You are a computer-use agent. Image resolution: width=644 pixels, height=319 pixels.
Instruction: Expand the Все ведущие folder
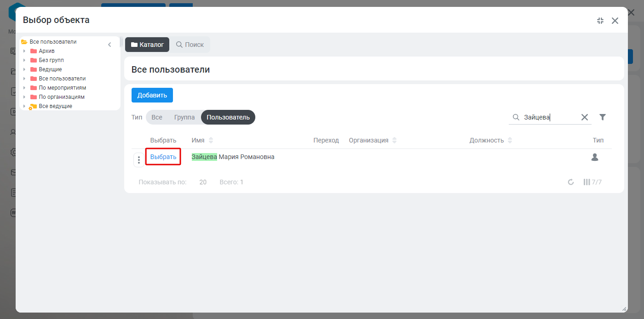(24, 106)
